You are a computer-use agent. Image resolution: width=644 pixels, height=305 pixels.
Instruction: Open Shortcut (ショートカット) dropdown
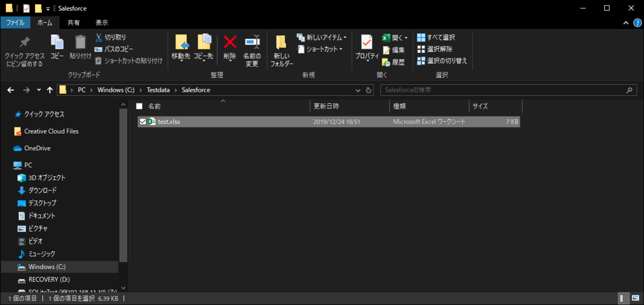pos(320,49)
